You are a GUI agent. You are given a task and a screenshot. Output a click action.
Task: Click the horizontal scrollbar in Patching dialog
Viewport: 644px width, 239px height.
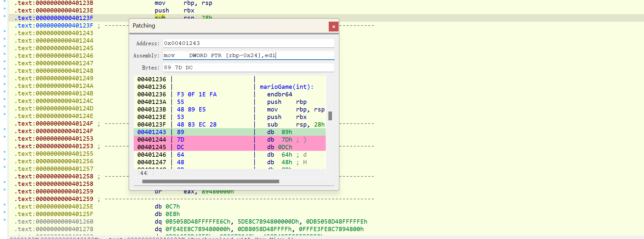coord(210,181)
